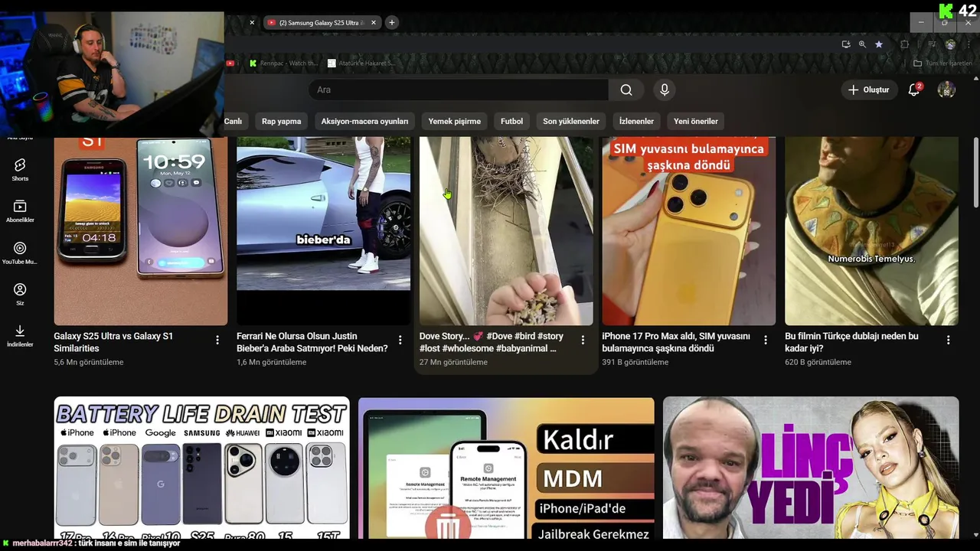This screenshot has height=551, width=980.
Task: Open the 'Bu filmin Türkçe dublajı neden' title
Action: (851, 342)
